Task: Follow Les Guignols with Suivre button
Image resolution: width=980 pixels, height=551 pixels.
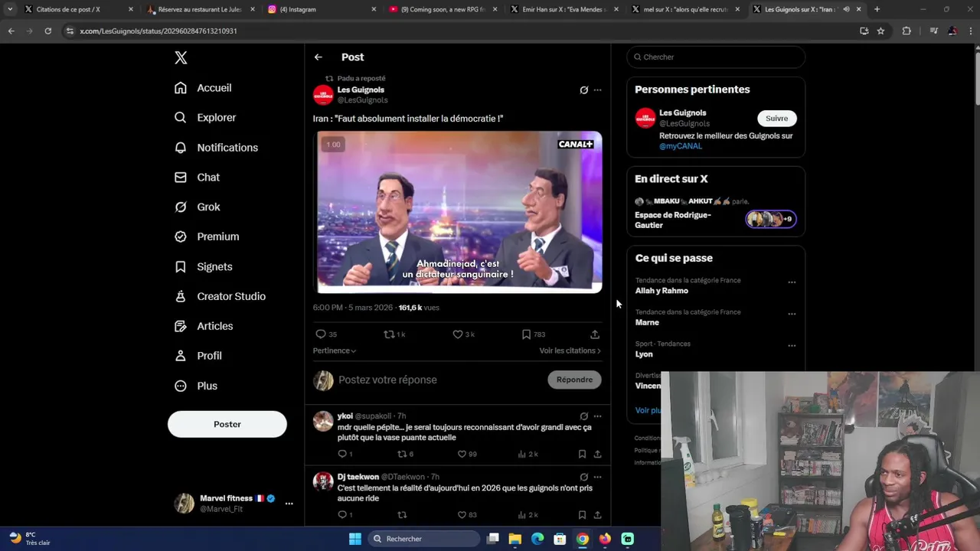Action: point(776,119)
